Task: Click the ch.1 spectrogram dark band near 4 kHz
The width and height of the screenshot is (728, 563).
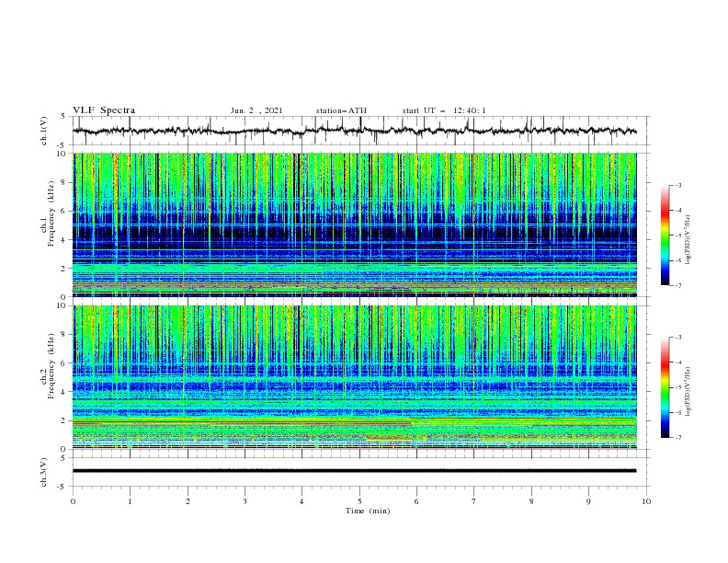Action: [354, 235]
